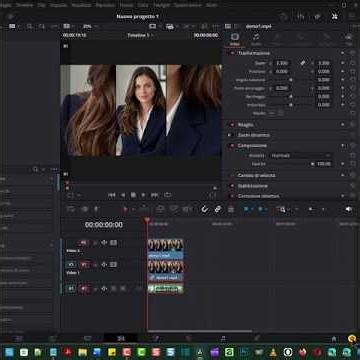Toggle the Trasformazione section enable switch
Screen dimensions: 360x360
(x=232, y=53)
